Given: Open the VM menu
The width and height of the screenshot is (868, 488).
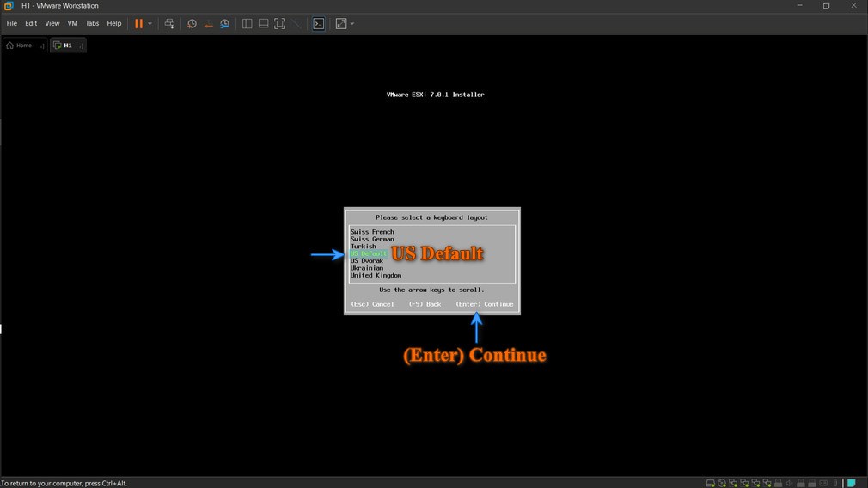Looking at the screenshot, I should coord(72,23).
